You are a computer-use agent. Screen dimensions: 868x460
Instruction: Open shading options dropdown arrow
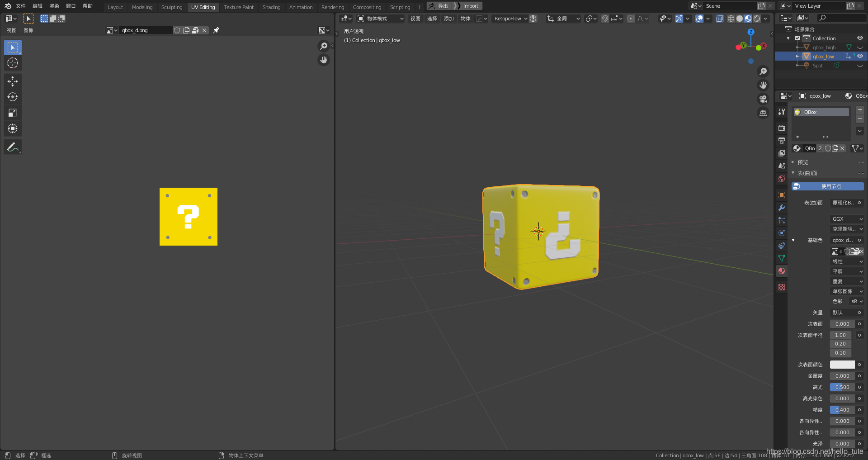(x=765, y=19)
